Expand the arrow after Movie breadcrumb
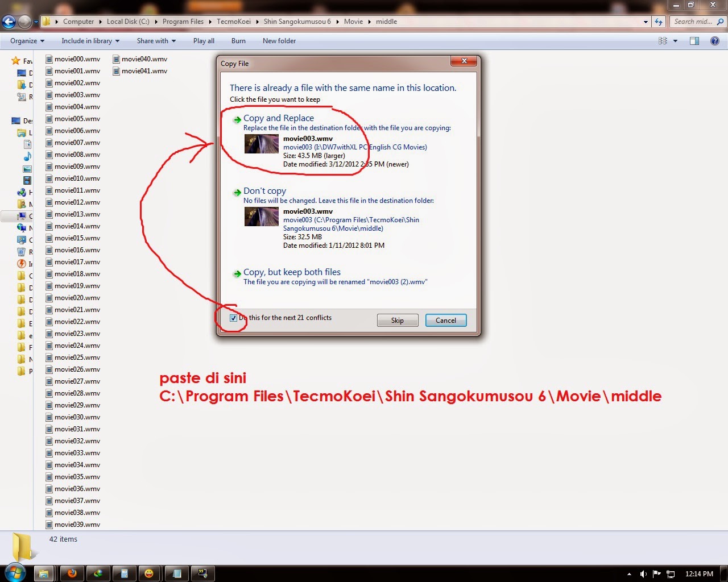The height and width of the screenshot is (582, 728). coord(369,22)
